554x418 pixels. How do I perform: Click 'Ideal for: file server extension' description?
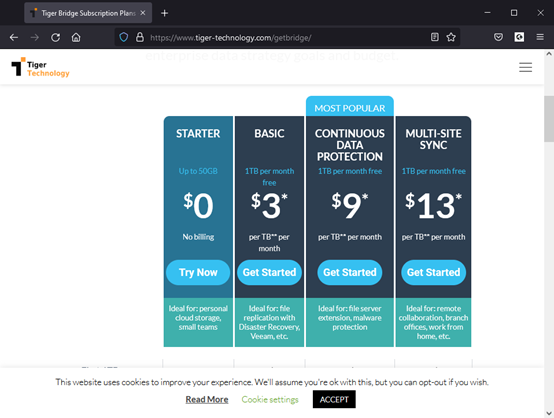[x=350, y=318]
